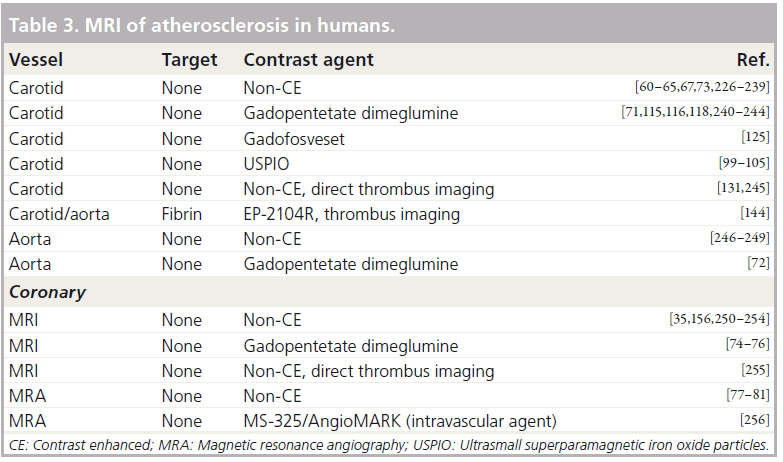The image size is (783, 462).
Task: Open reference [77–81] in MRA row
Action: [748, 395]
